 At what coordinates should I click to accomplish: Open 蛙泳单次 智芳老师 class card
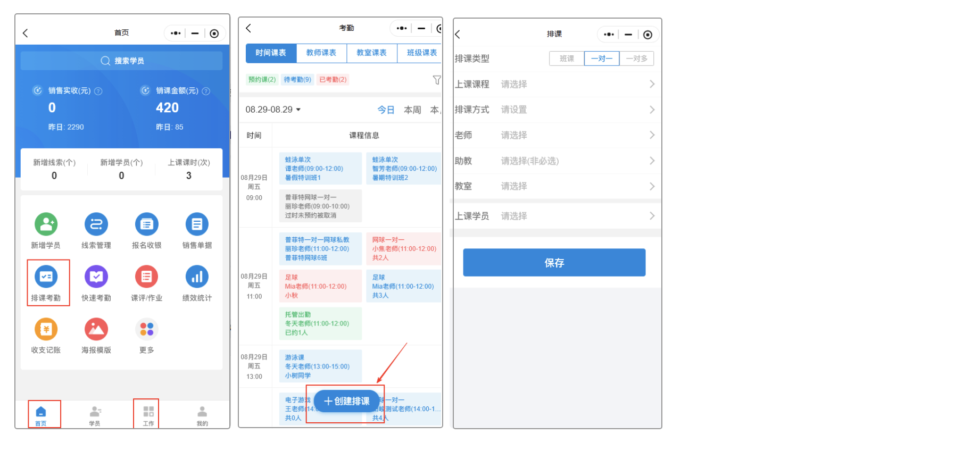click(x=404, y=169)
